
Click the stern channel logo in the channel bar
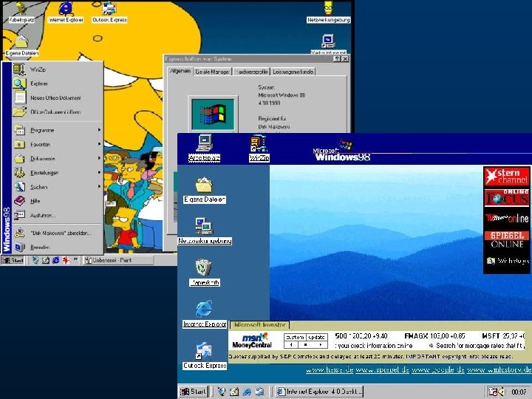[x=506, y=176]
